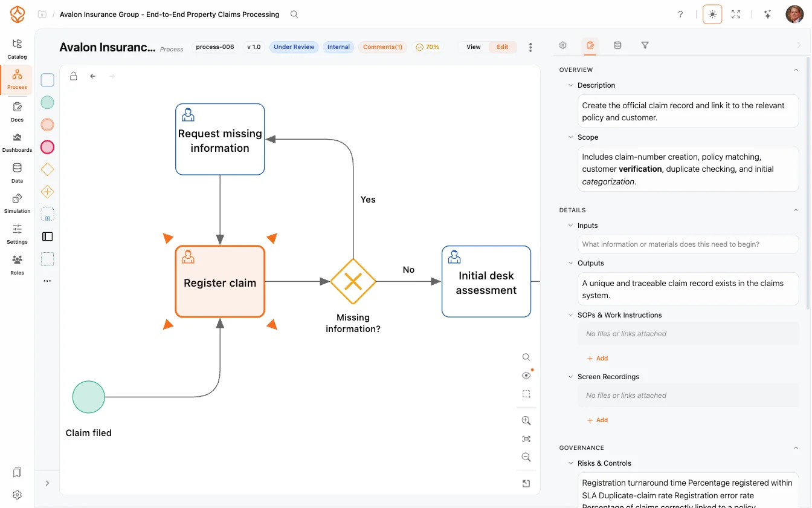Select the orange intermediate event shape

[x=47, y=125]
